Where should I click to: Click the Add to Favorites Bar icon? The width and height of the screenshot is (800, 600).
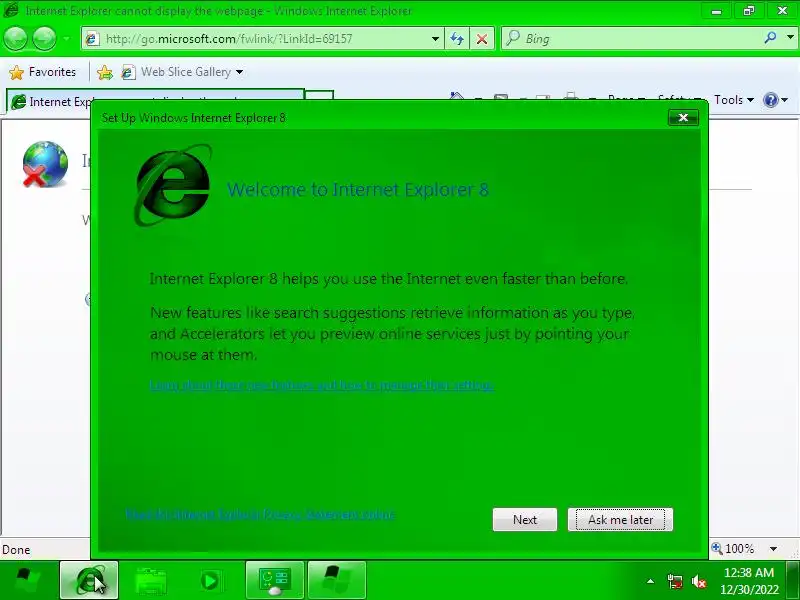(x=105, y=72)
